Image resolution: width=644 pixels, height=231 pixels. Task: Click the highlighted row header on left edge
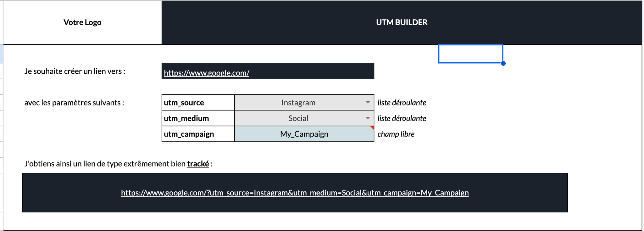2,54
